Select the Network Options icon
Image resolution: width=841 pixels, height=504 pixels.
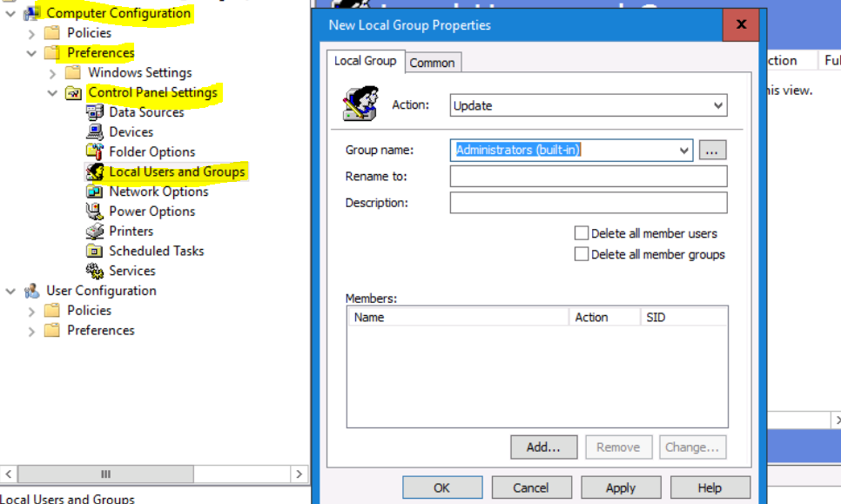94,192
